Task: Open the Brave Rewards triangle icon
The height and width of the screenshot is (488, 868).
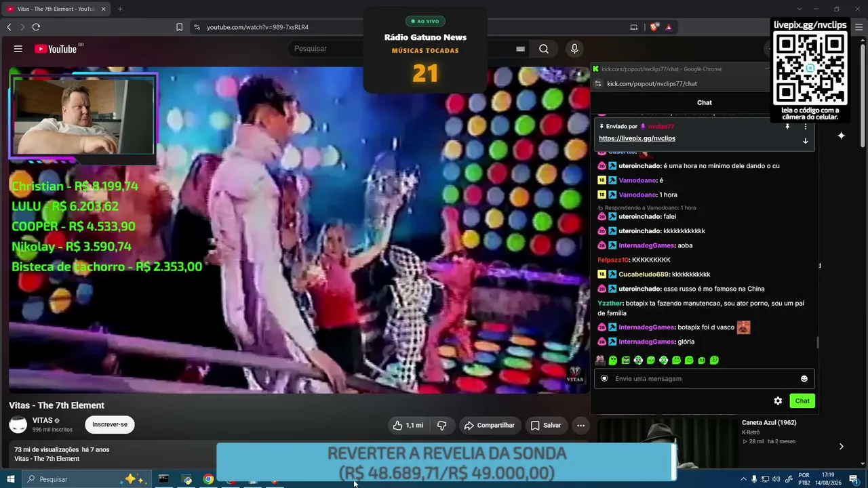Action: (x=669, y=27)
